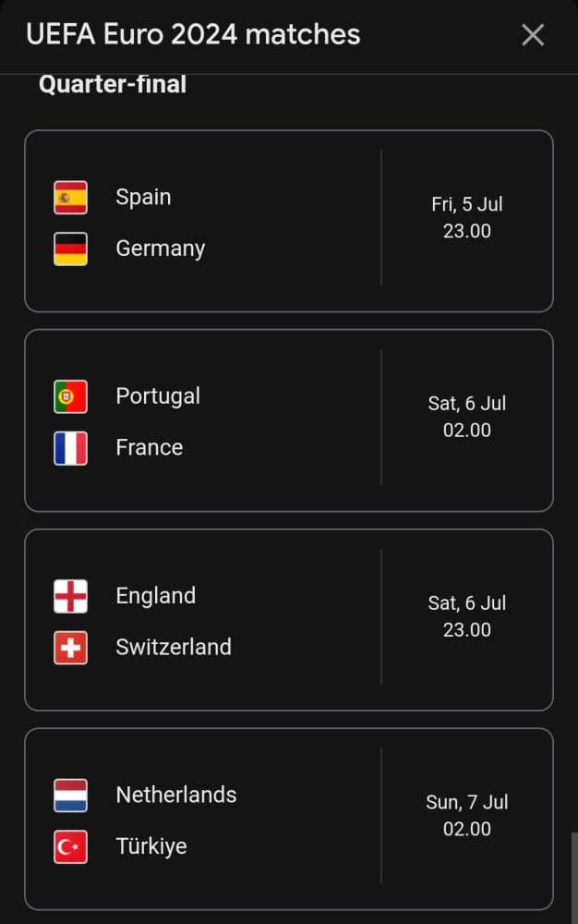Click the Türkiye flag icon
The width and height of the screenshot is (578, 924).
pos(71,847)
